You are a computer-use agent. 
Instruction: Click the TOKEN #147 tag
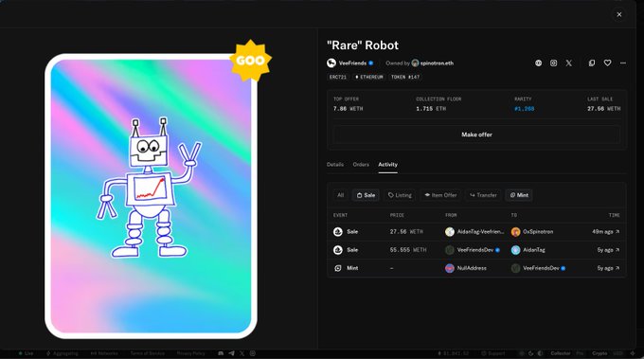[x=405, y=77]
